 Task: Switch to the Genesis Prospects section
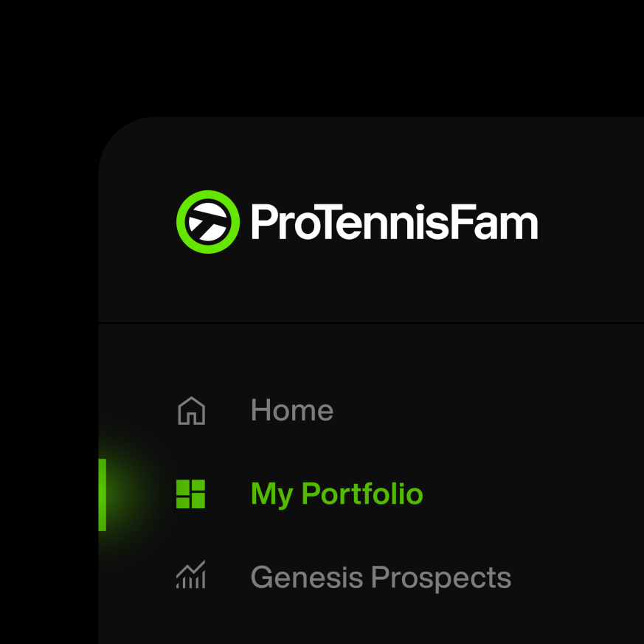(380, 577)
